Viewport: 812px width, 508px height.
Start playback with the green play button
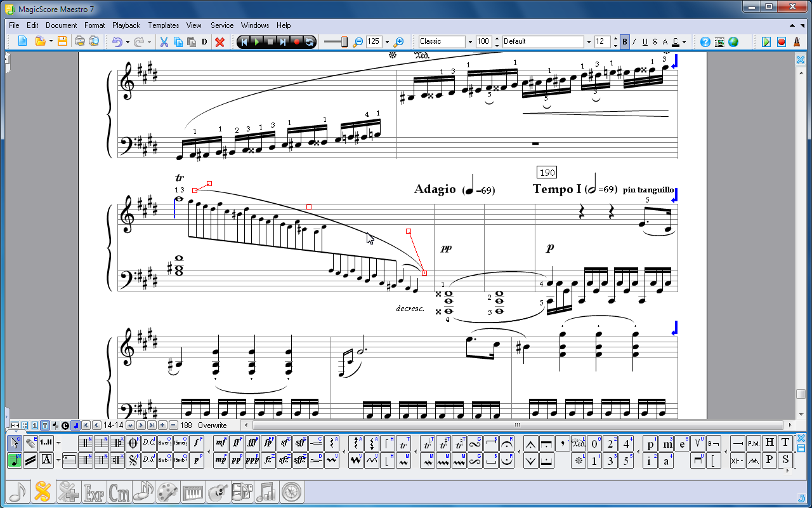click(257, 42)
